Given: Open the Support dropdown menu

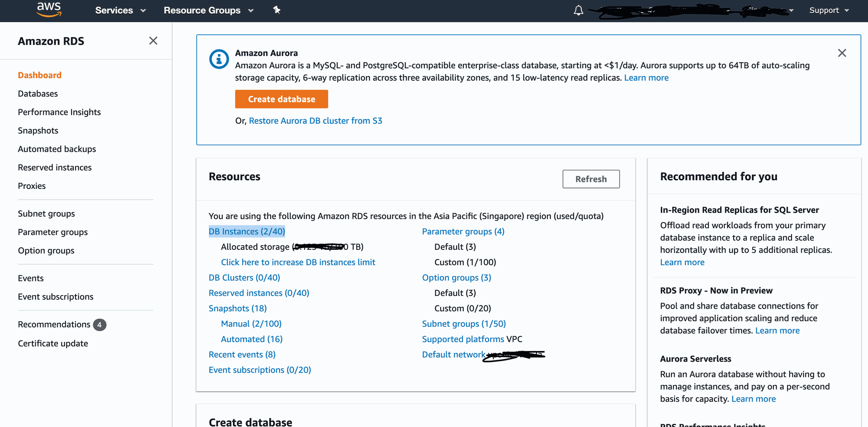Looking at the screenshot, I should click(829, 10).
